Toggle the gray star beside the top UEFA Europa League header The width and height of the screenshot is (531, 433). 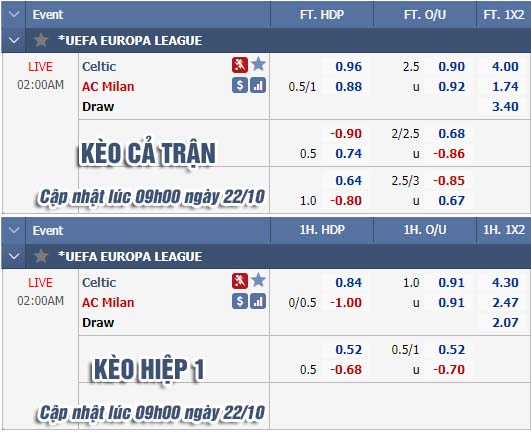click(41, 40)
